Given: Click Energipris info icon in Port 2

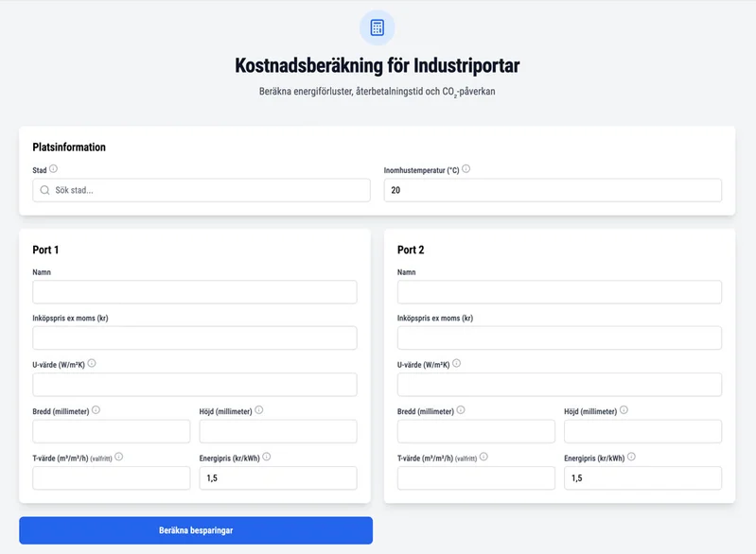Looking at the screenshot, I should 631,457.
